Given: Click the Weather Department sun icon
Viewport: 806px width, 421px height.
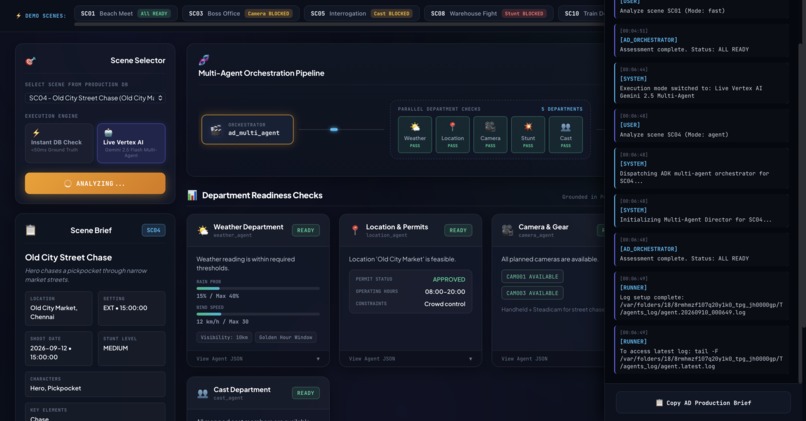Looking at the screenshot, I should (x=203, y=230).
